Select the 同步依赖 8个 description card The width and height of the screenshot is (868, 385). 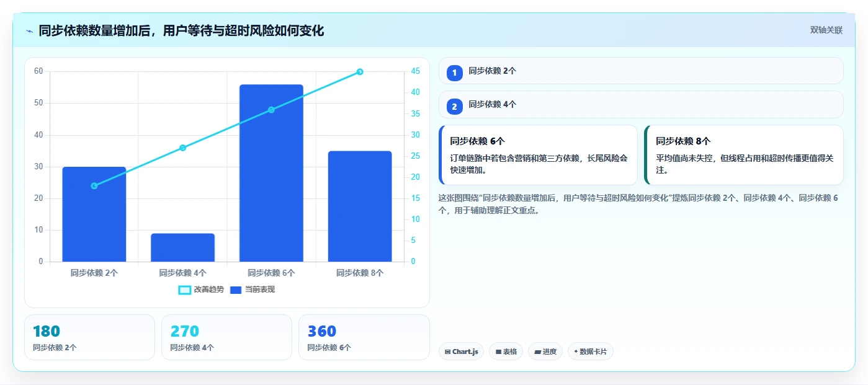click(x=744, y=155)
